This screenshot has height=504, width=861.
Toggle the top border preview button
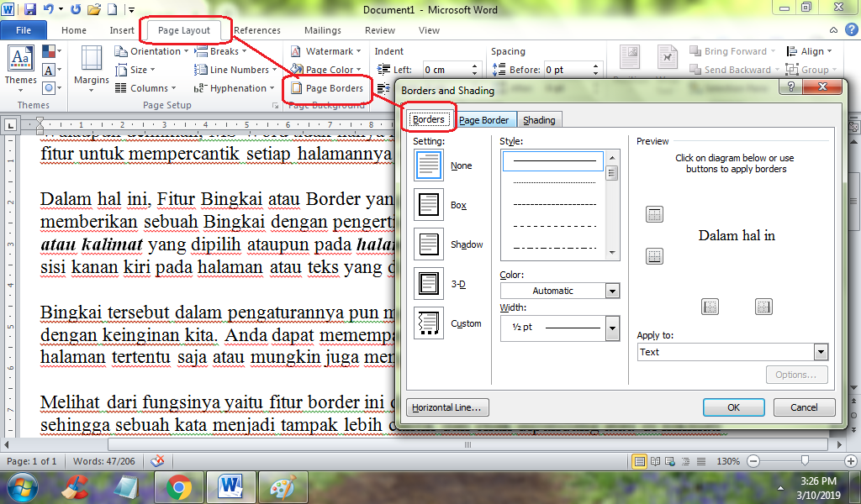pos(654,214)
